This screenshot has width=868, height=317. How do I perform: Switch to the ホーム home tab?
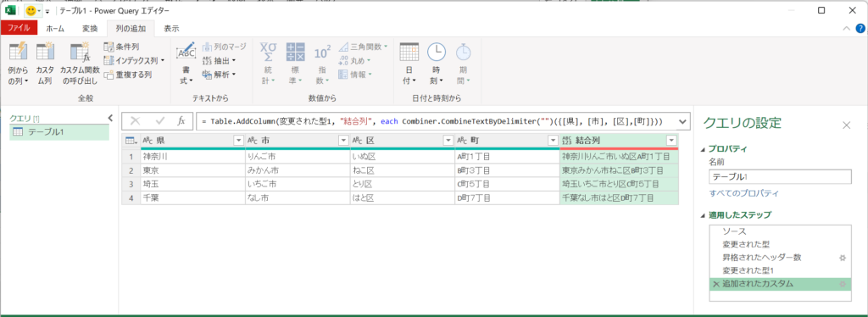tap(55, 28)
